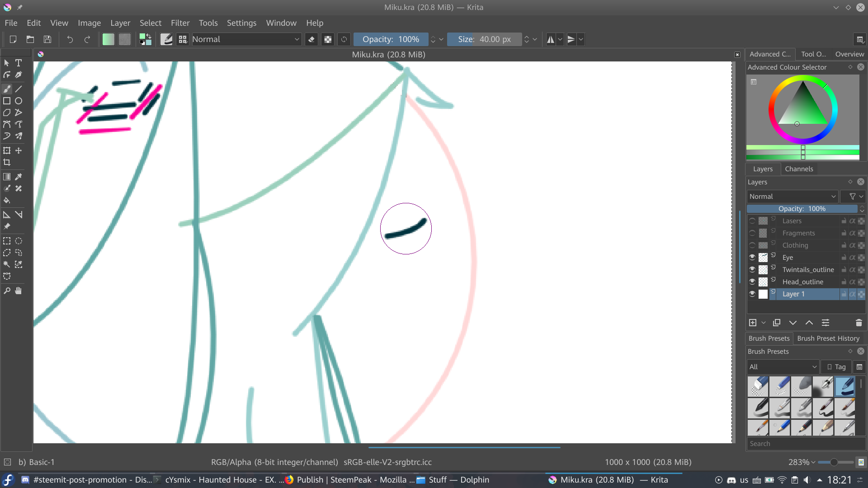The width and height of the screenshot is (868, 488).
Task: Click horizontal mirror tool icon
Action: click(550, 39)
